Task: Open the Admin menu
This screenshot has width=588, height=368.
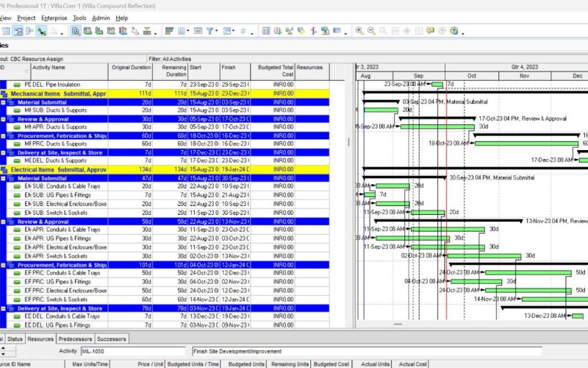Action: pyautogui.click(x=101, y=18)
